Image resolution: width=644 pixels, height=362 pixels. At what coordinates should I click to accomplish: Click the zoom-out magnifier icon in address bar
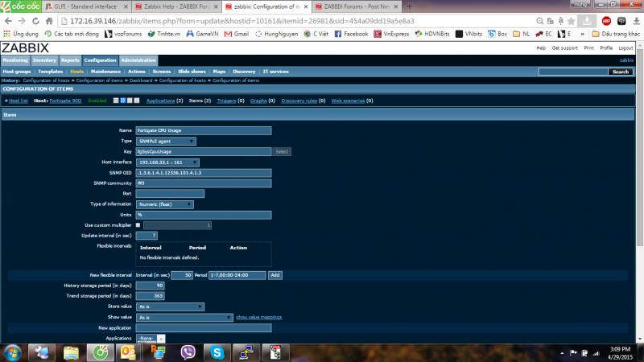pyautogui.click(x=539, y=21)
